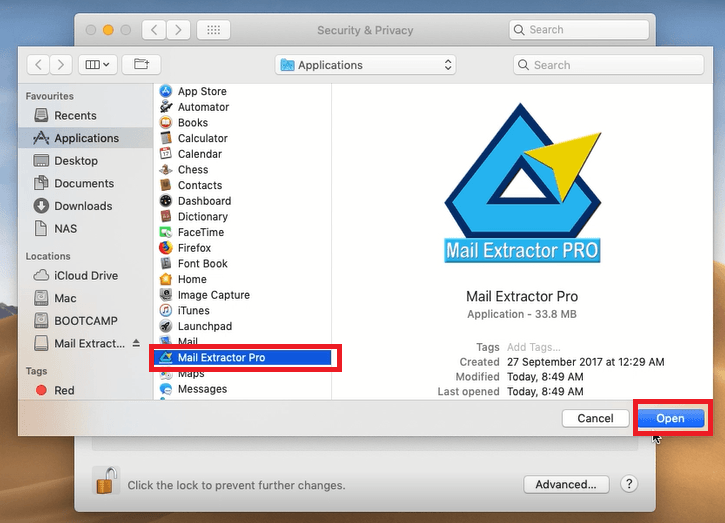Click the Locations section header
The image size is (725, 523).
click(x=48, y=256)
